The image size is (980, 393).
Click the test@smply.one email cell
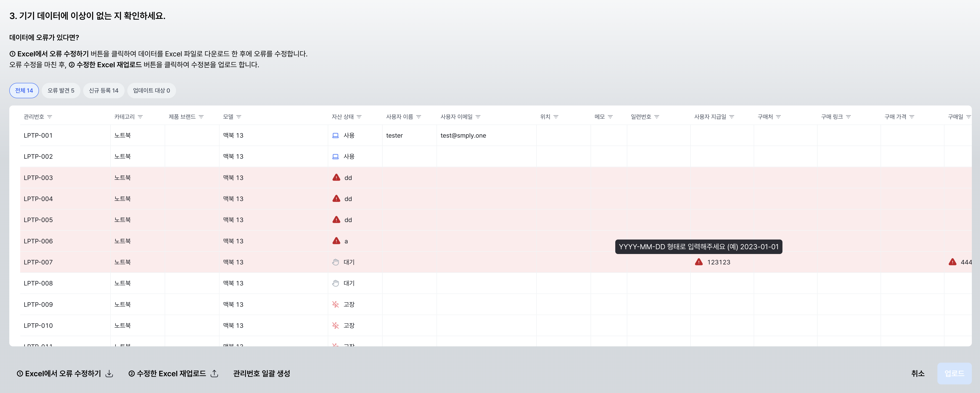(463, 135)
